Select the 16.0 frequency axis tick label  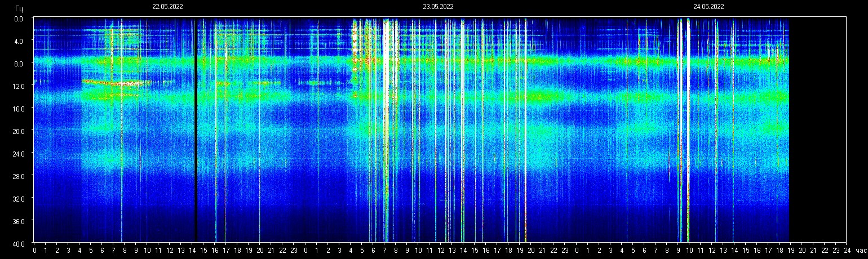(19, 109)
